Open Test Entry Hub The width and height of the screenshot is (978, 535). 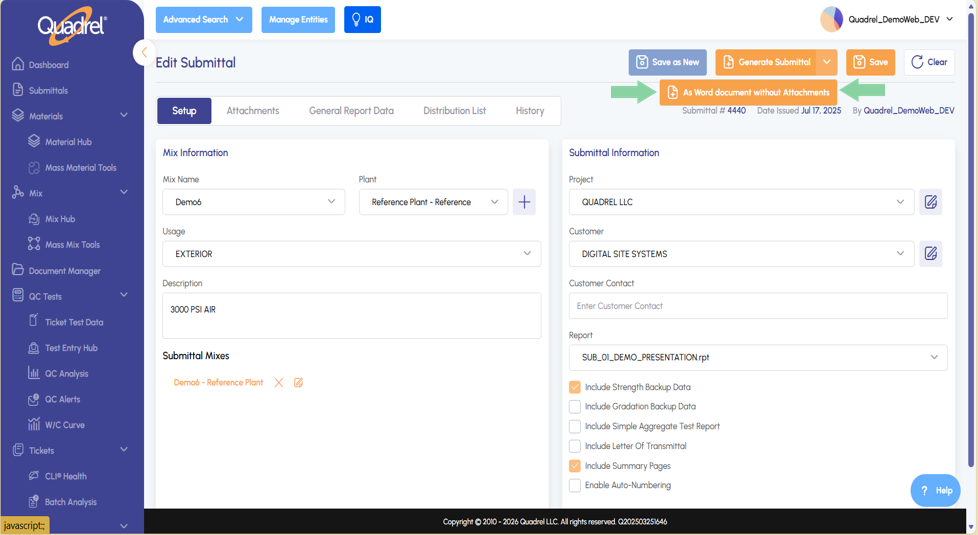pyautogui.click(x=63, y=348)
